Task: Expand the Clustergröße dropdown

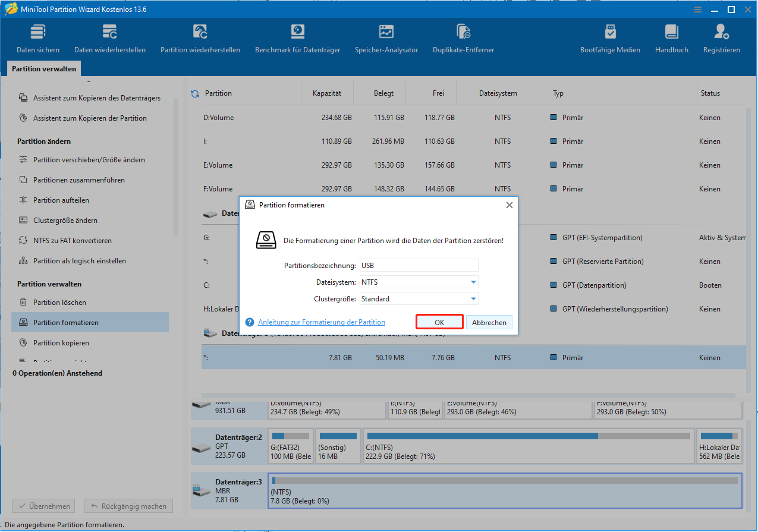Action: tap(419, 298)
